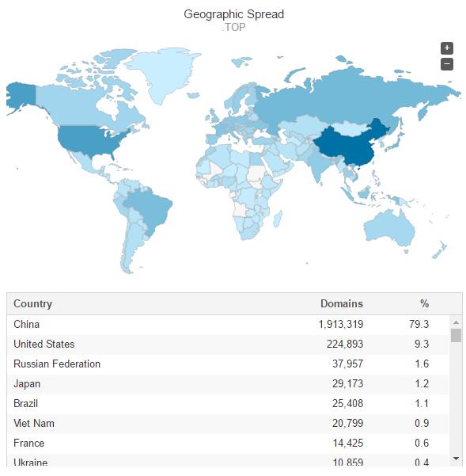Select the China row in the table
The image size is (466, 476).
(227, 325)
